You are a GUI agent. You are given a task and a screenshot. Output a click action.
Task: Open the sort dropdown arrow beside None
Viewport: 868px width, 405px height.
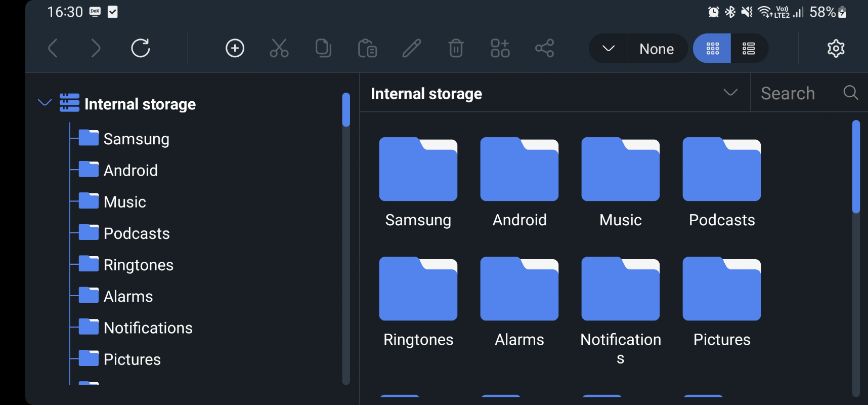click(609, 49)
